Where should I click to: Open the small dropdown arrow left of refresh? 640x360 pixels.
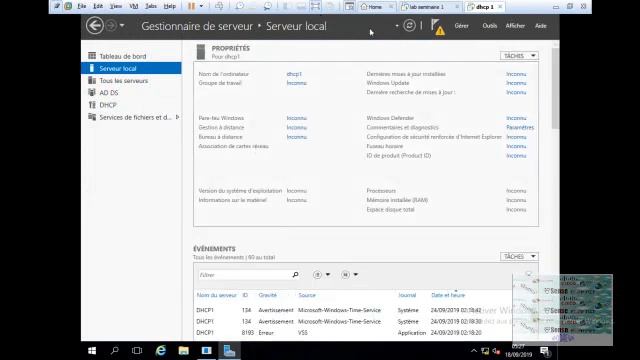click(397, 26)
